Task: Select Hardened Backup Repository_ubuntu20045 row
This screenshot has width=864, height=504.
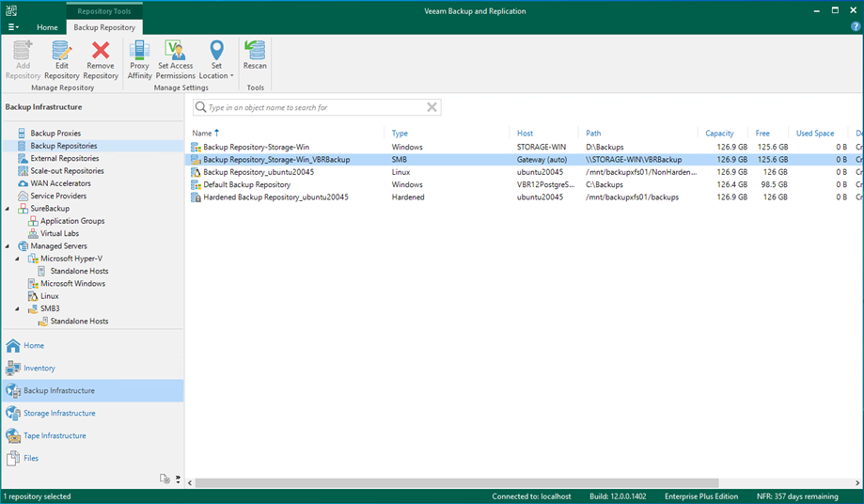Action: click(524, 197)
